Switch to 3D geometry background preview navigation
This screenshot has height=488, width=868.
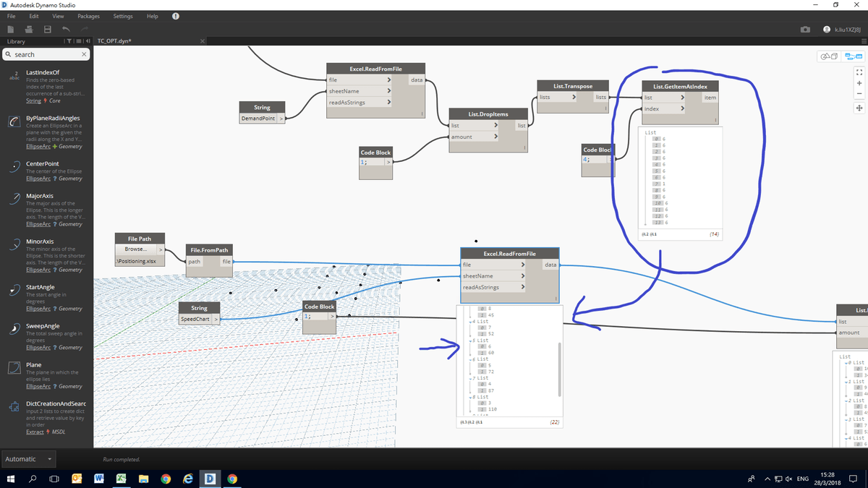(828, 56)
